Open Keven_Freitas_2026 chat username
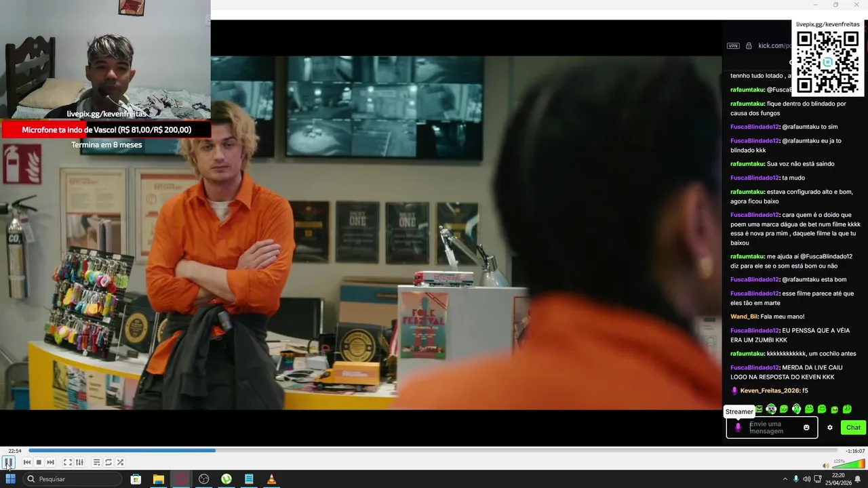This screenshot has height=488, width=868. (770, 390)
